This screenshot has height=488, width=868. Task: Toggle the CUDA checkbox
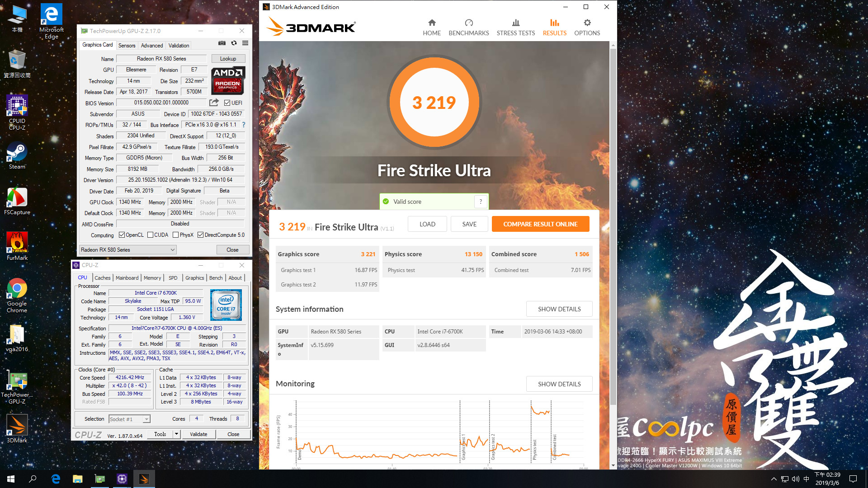coord(150,235)
